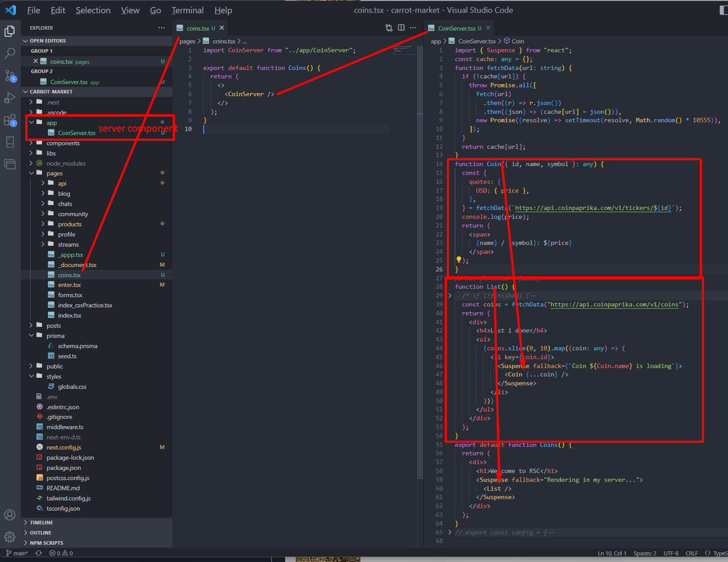The height and width of the screenshot is (562, 728).
Task: Collapse the pages folder
Action: [x=97, y=173]
